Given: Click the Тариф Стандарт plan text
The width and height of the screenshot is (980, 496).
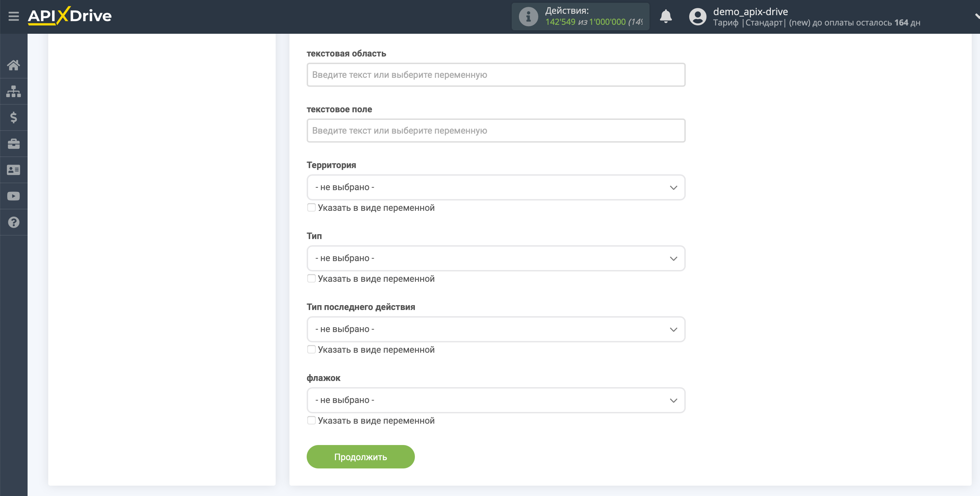Looking at the screenshot, I should click(749, 23).
